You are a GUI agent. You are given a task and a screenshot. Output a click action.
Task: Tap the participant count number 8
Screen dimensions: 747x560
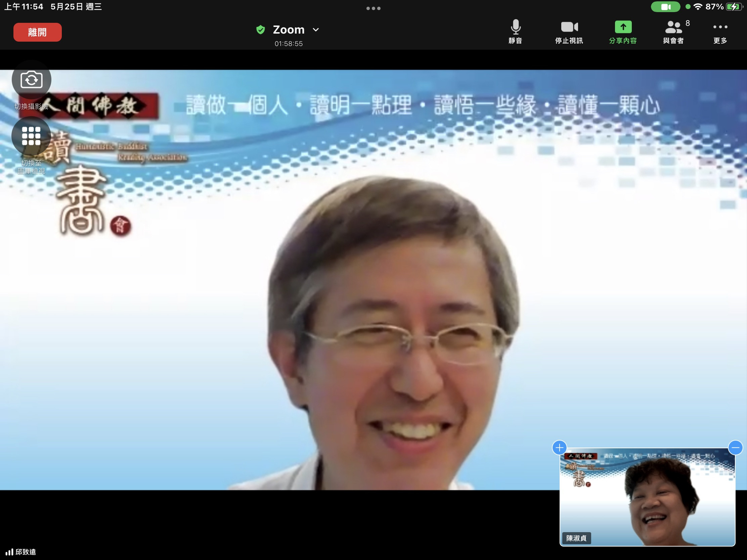coord(688,23)
